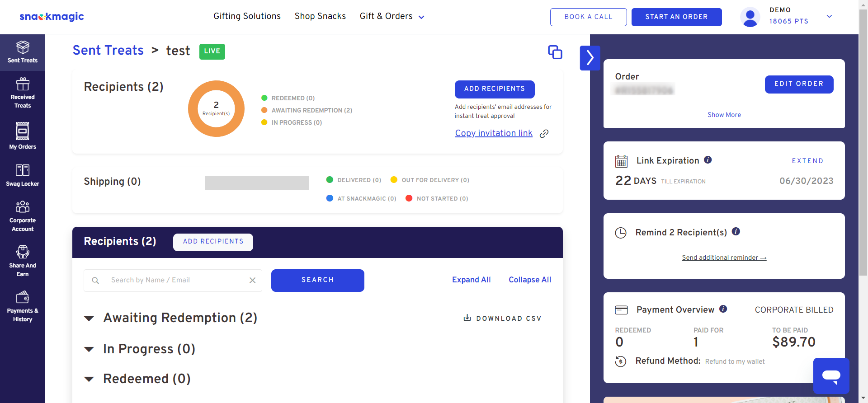Click CORPORATE BILLED text
Screen dimensions: 868x403
pos(794,310)
